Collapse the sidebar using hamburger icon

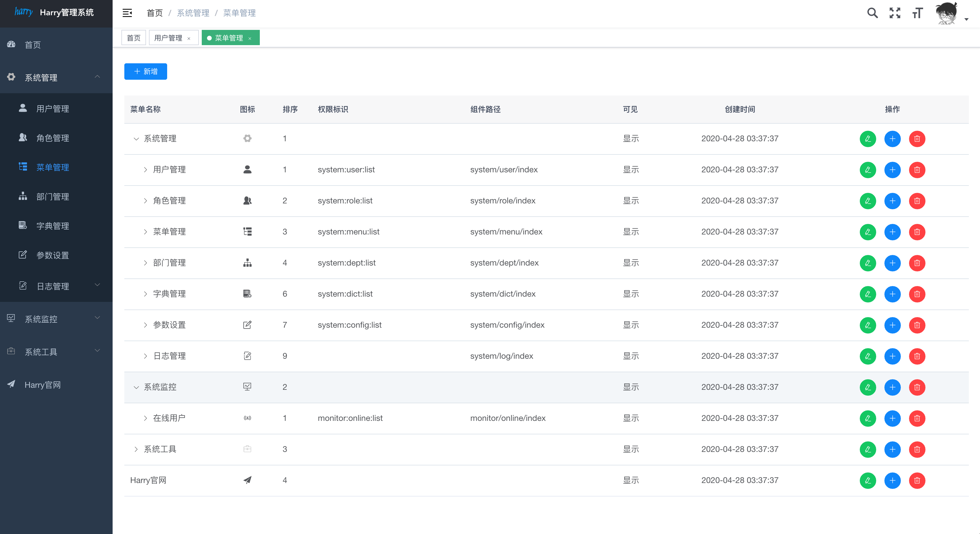click(127, 13)
